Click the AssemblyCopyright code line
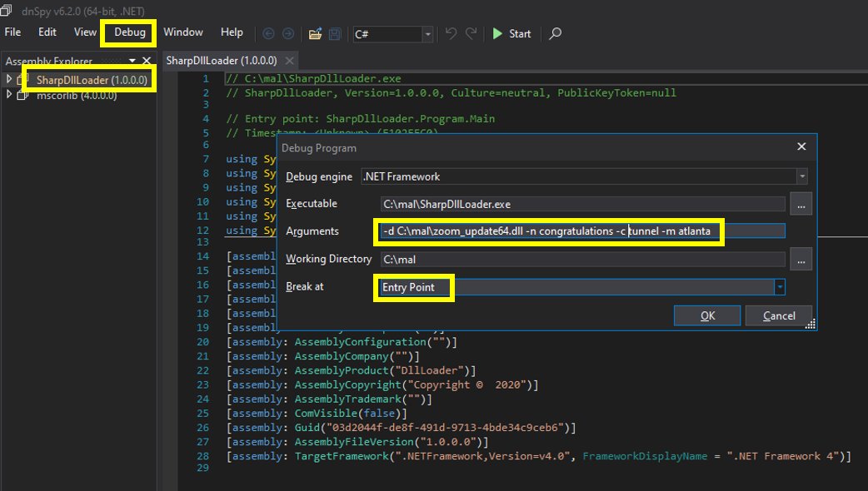Viewport: 868px width, 491px height. point(382,384)
